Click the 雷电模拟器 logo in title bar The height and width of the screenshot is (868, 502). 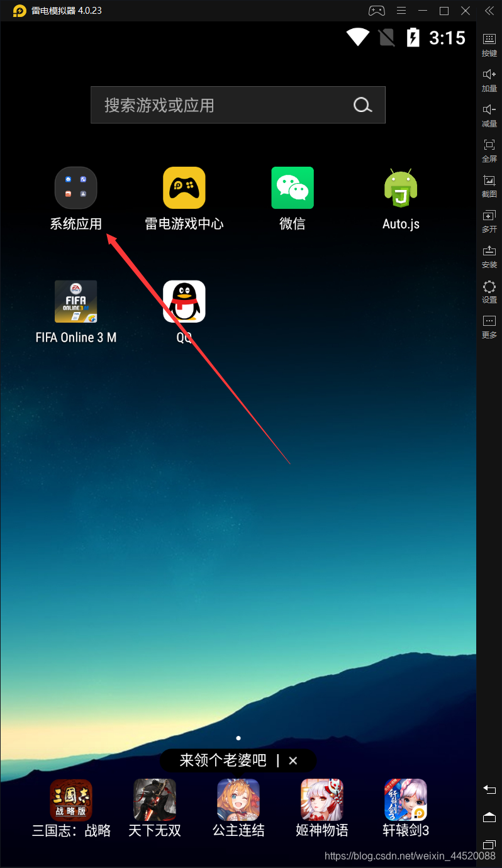pos(20,11)
